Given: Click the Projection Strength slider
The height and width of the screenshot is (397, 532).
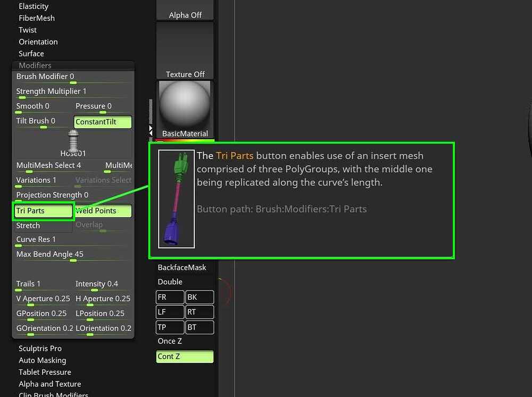Looking at the screenshot, I should coord(73,196).
